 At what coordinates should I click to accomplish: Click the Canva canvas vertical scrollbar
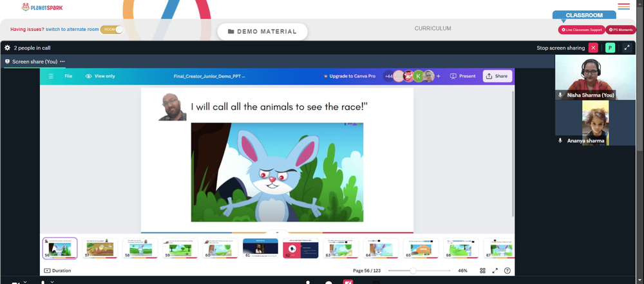coord(513,154)
